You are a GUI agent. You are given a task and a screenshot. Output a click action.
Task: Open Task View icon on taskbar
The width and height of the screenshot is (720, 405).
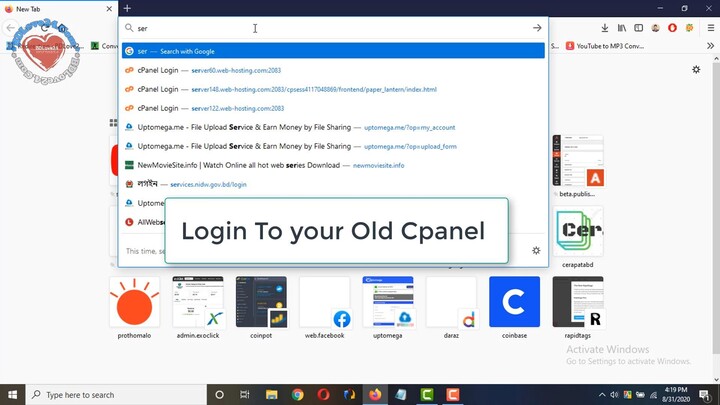[x=245, y=394]
